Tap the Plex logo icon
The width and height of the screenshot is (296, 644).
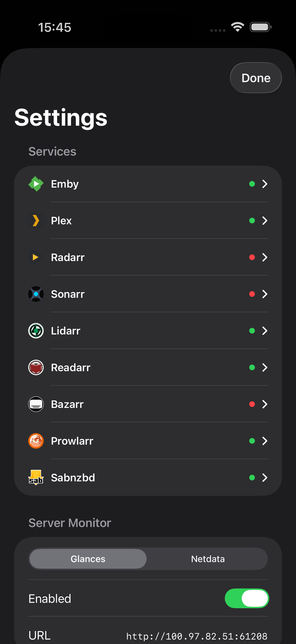pos(36,221)
